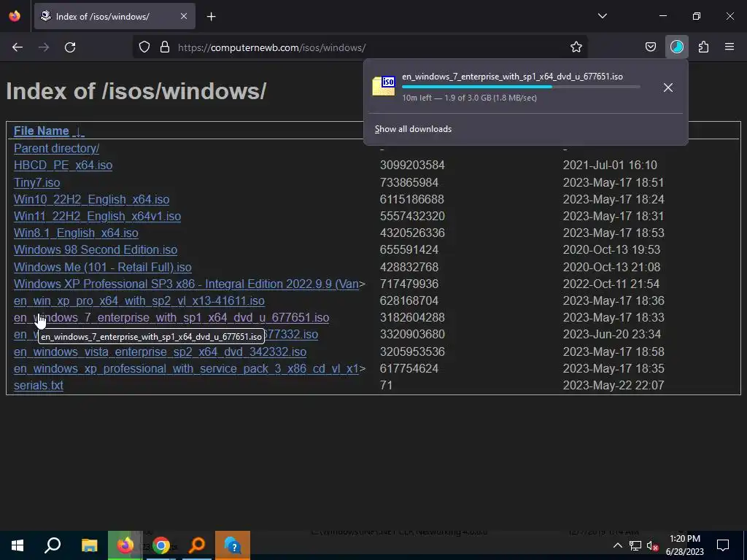
Task: Open the network status tray icon
Action: click(x=635, y=545)
